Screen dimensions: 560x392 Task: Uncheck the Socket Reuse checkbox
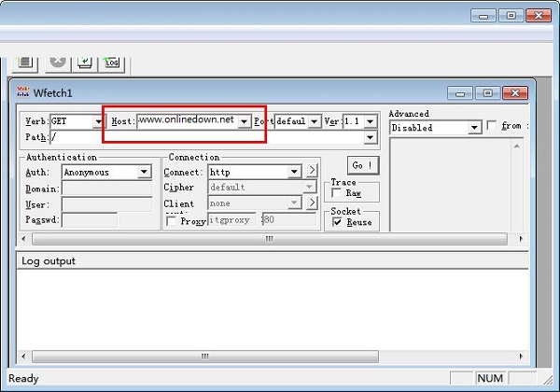click(337, 222)
